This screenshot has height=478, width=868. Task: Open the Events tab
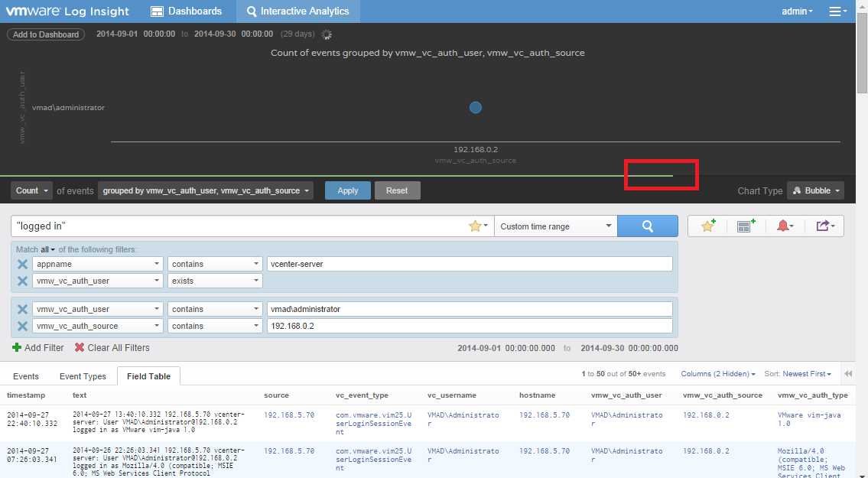click(26, 376)
